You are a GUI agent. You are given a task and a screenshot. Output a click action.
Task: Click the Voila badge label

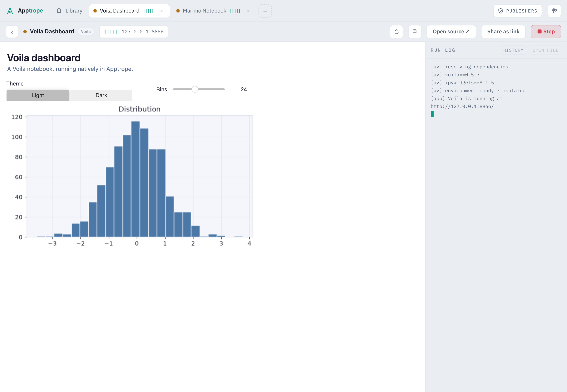click(86, 31)
